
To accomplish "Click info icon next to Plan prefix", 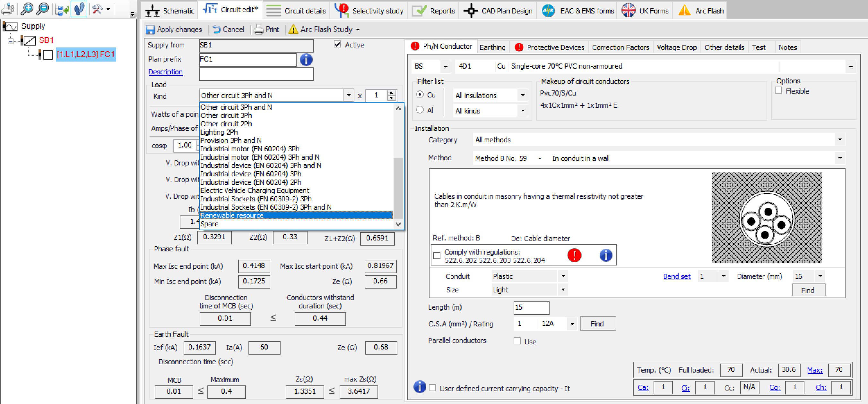I will 306,60.
